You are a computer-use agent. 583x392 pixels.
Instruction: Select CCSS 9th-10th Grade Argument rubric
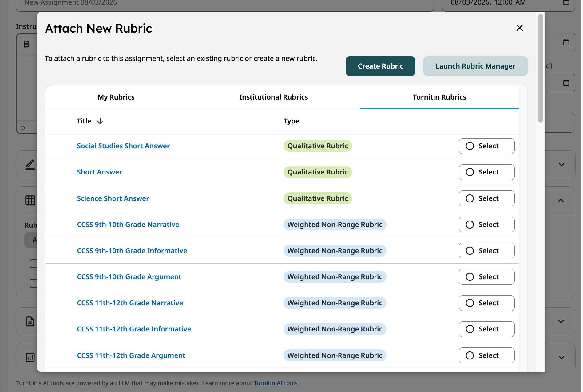point(486,277)
